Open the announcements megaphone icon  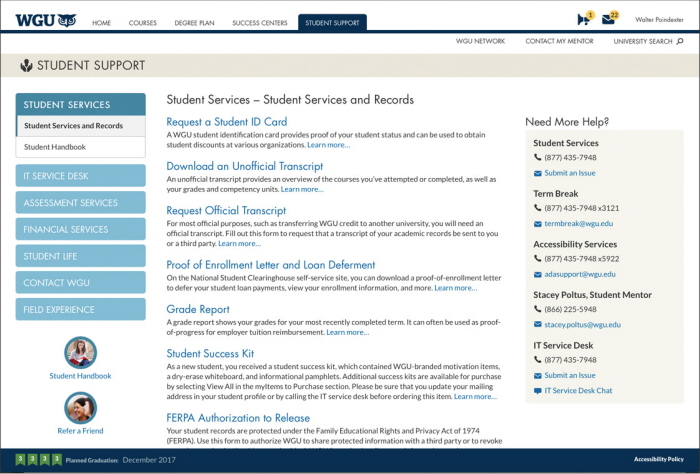click(x=583, y=20)
